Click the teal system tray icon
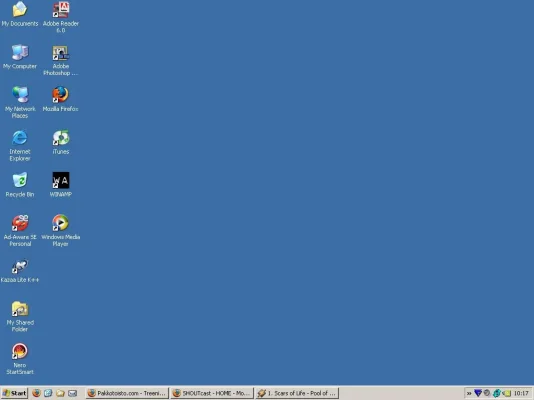Viewport: 534px width, 400px height. 497,394
